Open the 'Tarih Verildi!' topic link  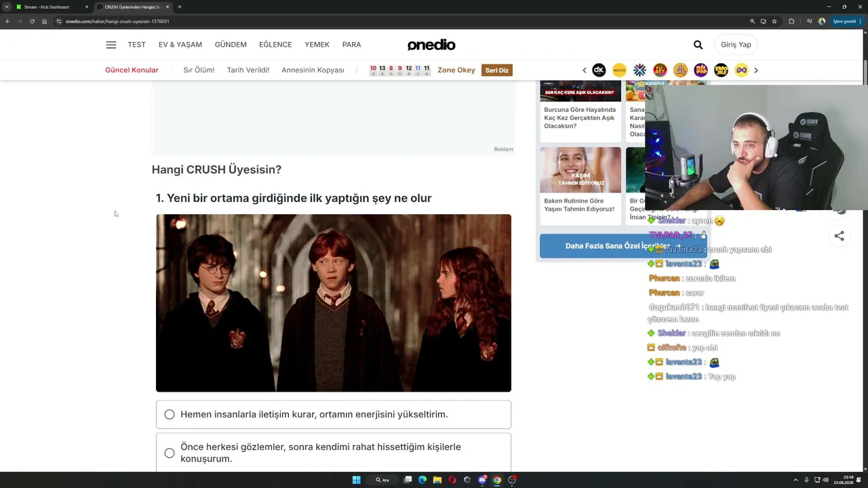pos(248,70)
